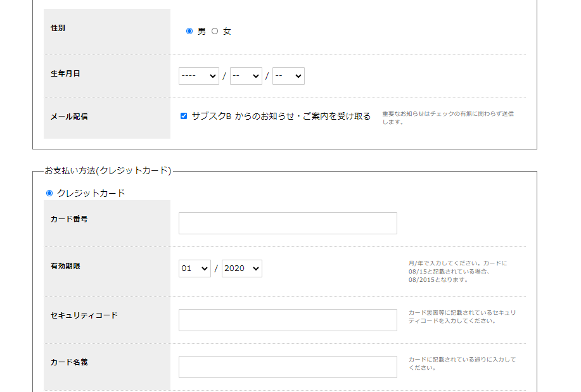This screenshot has height=392, width=581.
Task: Click the お支払い方法(クレジットカード) section heading
Action: (x=108, y=170)
